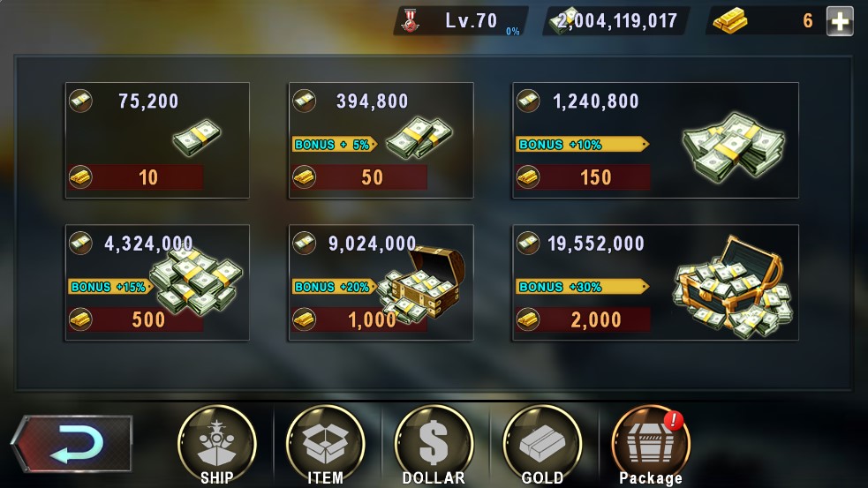Select the 19,552,000 dollars chest pack

tap(655, 282)
